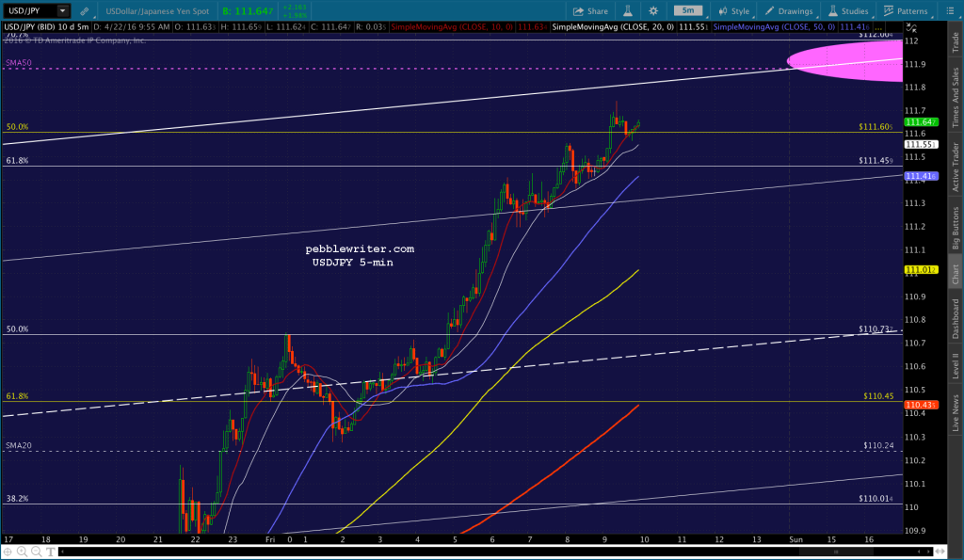
Task: Click the crosshair pan icon at bottom left
Action: click(8, 552)
